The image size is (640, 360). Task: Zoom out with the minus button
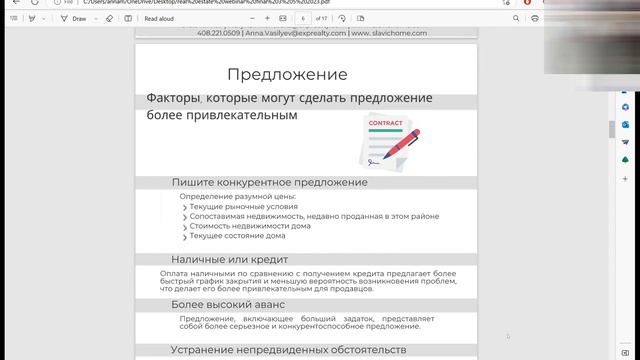tap(252, 18)
